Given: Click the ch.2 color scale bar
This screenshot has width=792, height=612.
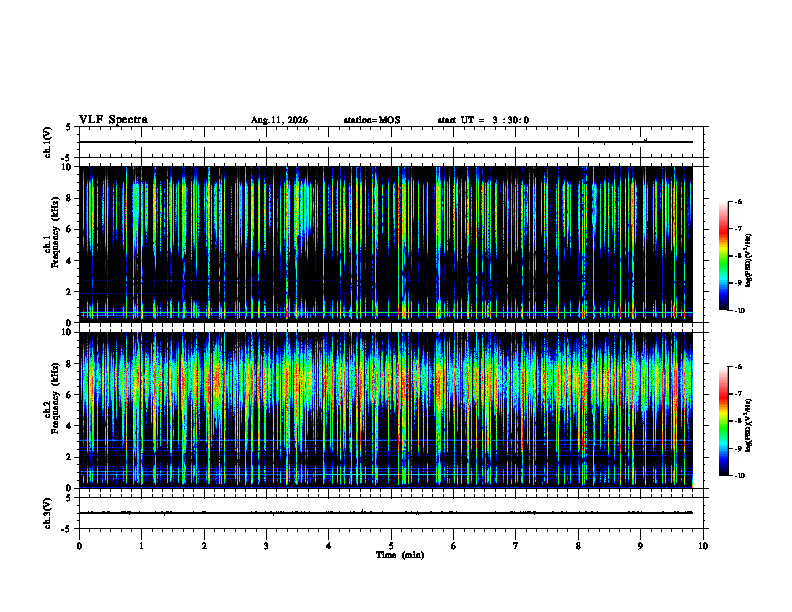Looking at the screenshot, I should coord(723,421).
